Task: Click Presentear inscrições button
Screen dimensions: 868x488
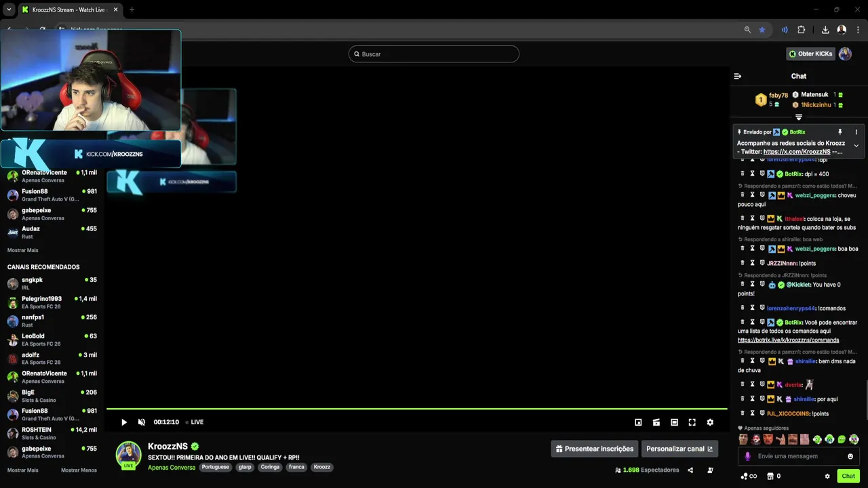Action: click(594, 449)
